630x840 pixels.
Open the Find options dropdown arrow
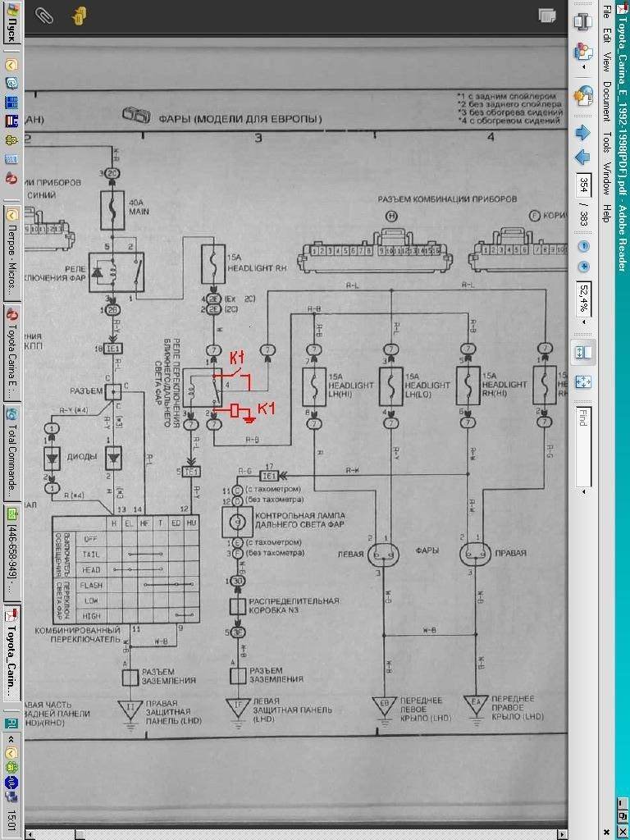(583, 492)
